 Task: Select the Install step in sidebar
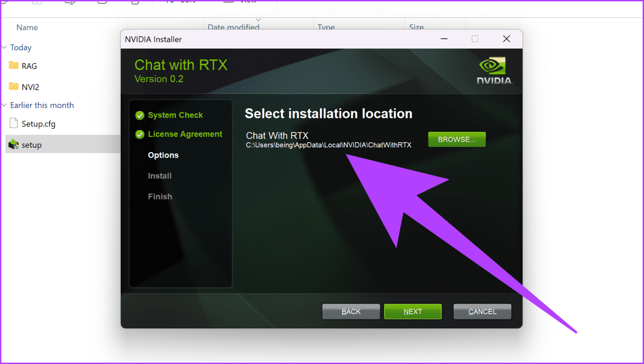pyautogui.click(x=160, y=176)
